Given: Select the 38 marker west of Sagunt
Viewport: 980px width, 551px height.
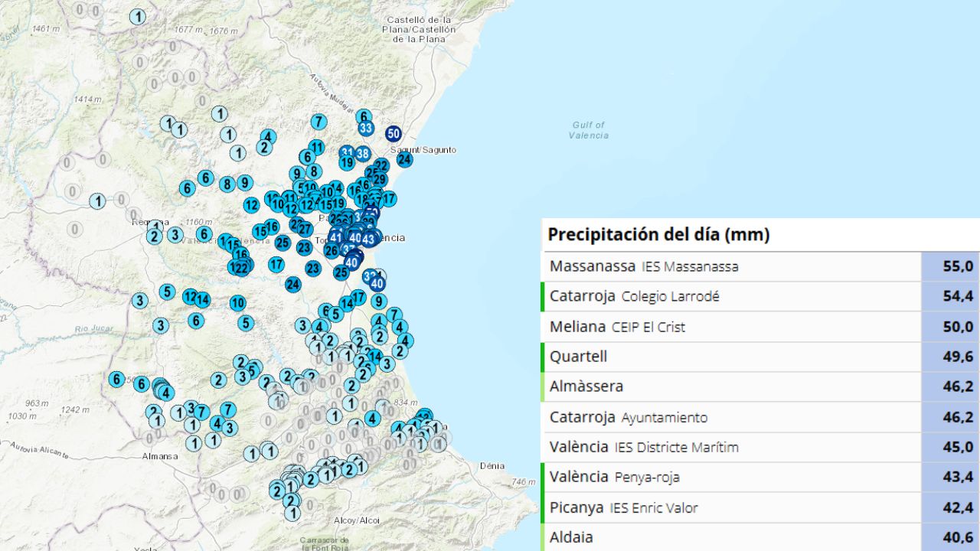Looking at the screenshot, I should coord(363,153).
